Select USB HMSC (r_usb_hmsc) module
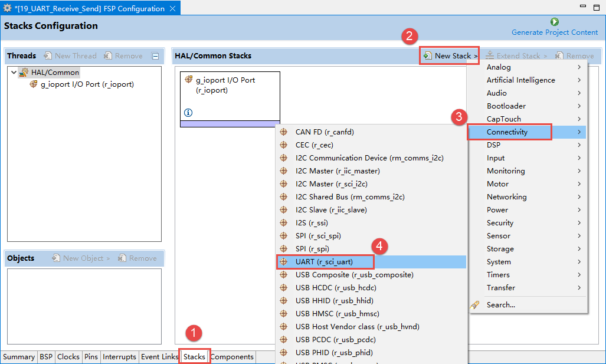 371,314
